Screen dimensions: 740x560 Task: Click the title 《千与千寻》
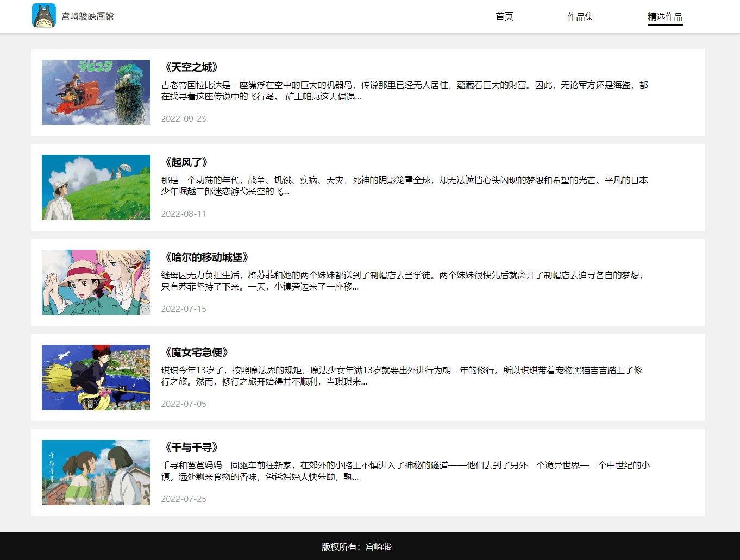click(191, 448)
